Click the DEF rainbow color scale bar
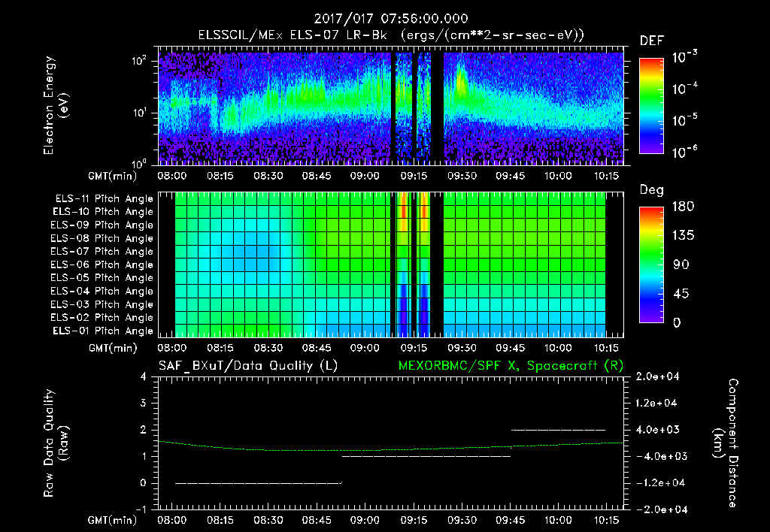Screen dimensions: 770x532 pos(652,106)
